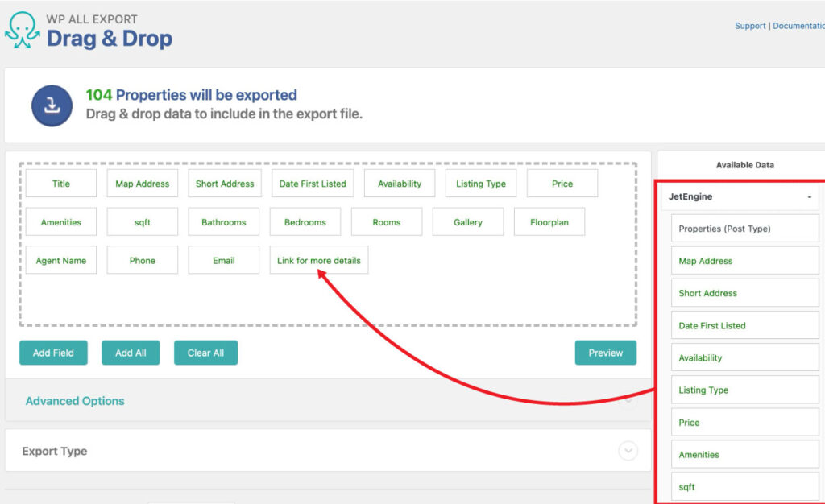Click the Clear All button

click(x=205, y=353)
